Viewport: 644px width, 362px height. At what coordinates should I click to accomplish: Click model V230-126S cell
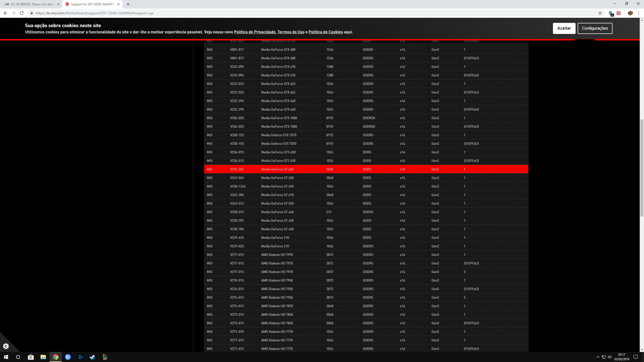[x=238, y=186]
